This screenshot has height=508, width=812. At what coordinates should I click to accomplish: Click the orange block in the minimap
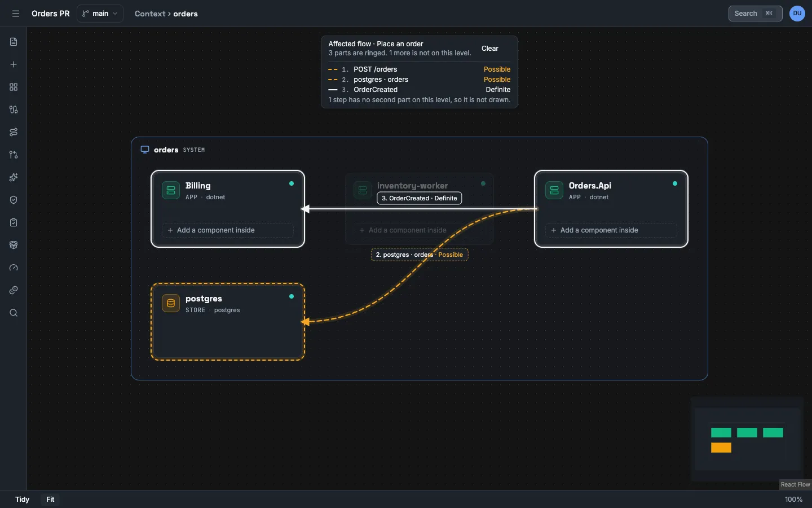tap(721, 448)
